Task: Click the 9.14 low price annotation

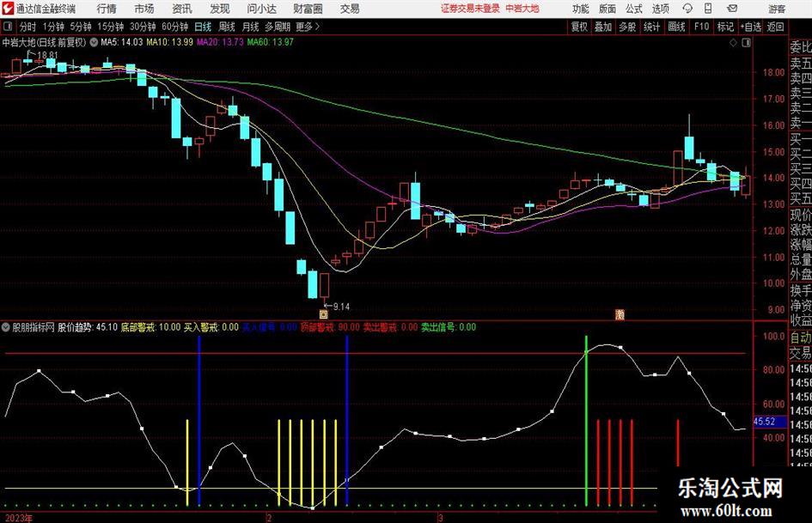Action: pyautogui.click(x=341, y=307)
